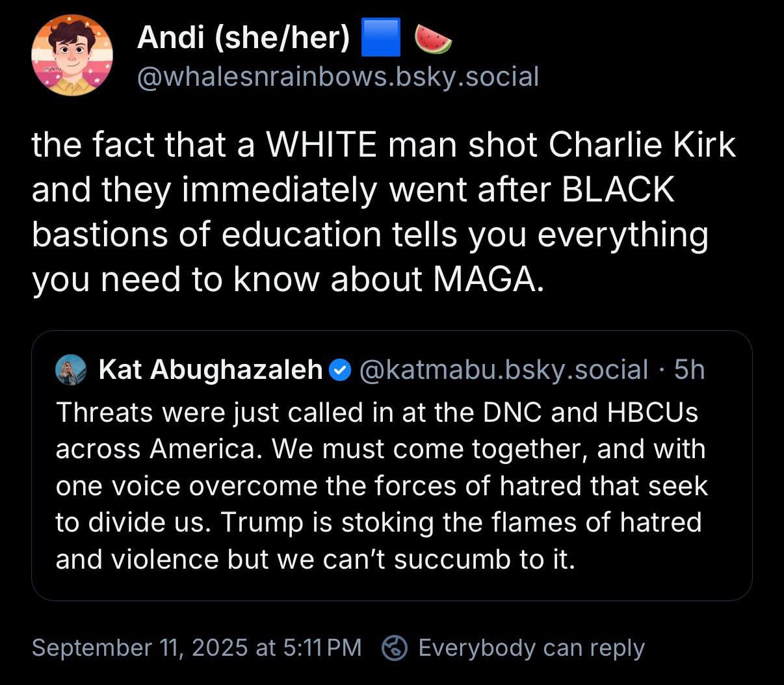Click the main post text about MAGA
This screenshot has height=685, width=784.
[x=384, y=212]
